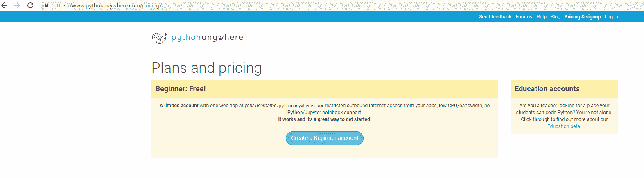Image resolution: width=644 pixels, height=178 pixels.
Task: Click the your-username.pythonanywhere.com text
Action: (284, 106)
